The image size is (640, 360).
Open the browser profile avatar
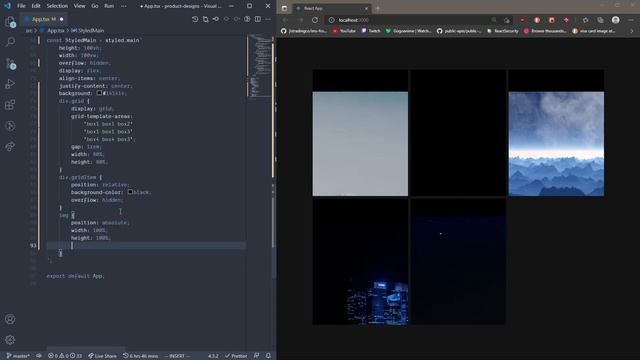(616, 20)
